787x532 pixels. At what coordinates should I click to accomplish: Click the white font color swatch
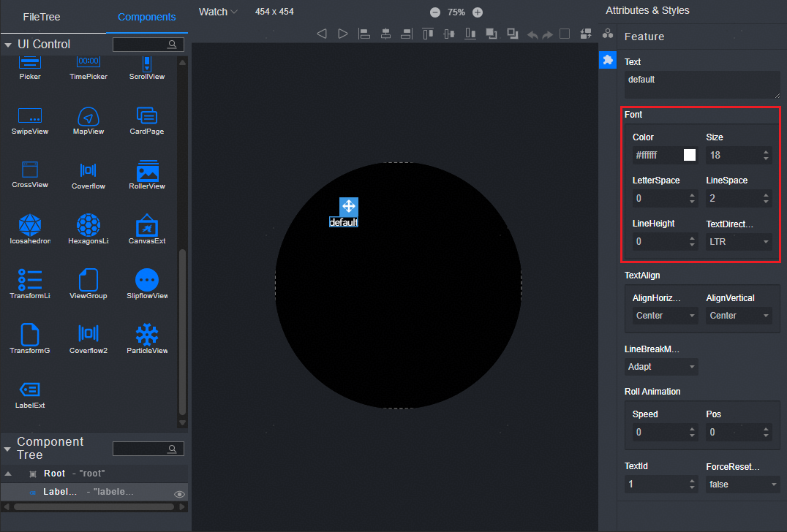click(689, 155)
